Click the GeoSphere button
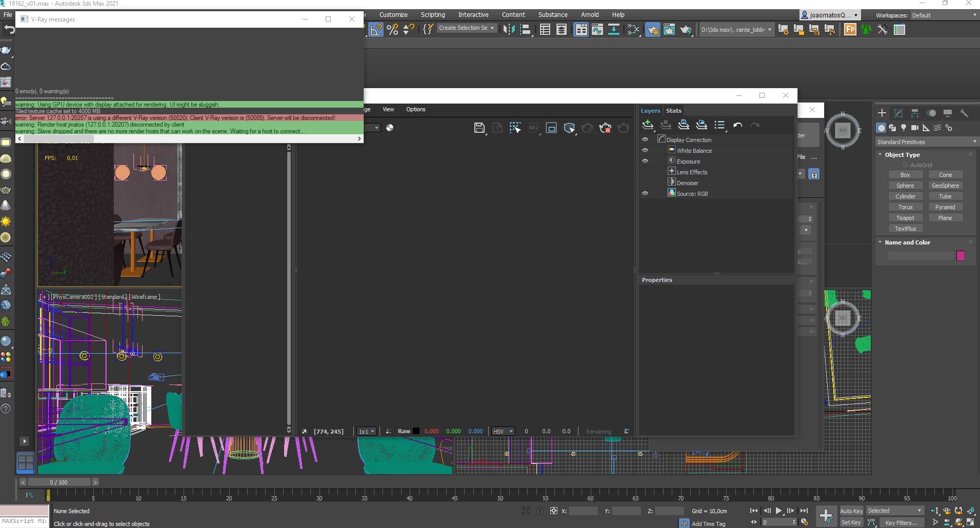 pos(945,186)
